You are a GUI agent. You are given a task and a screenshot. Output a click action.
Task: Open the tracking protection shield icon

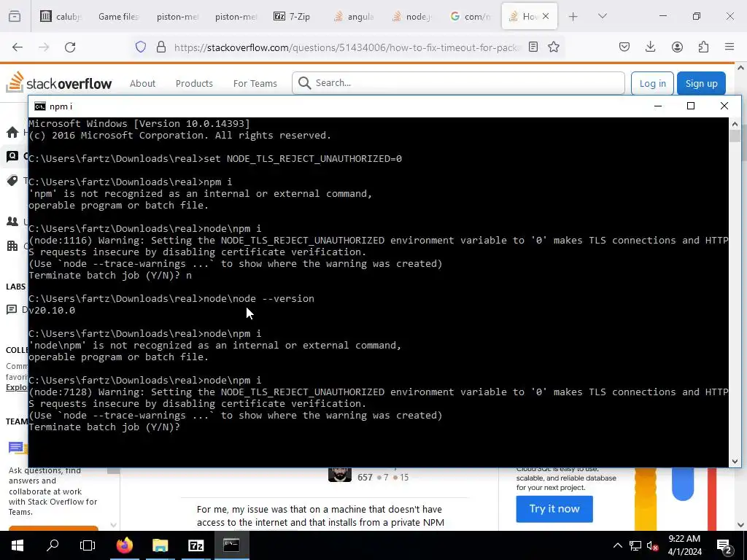(x=141, y=47)
